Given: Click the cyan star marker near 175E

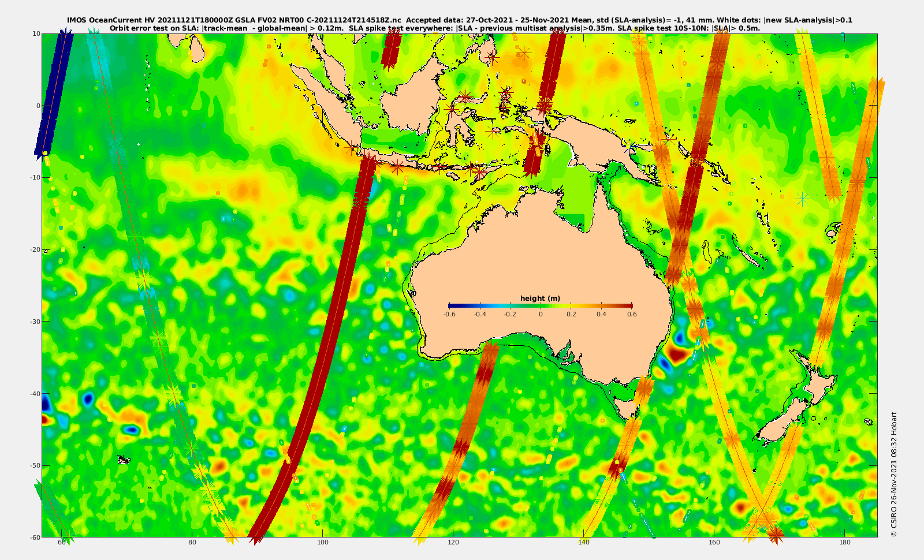Looking at the screenshot, I should (x=802, y=199).
